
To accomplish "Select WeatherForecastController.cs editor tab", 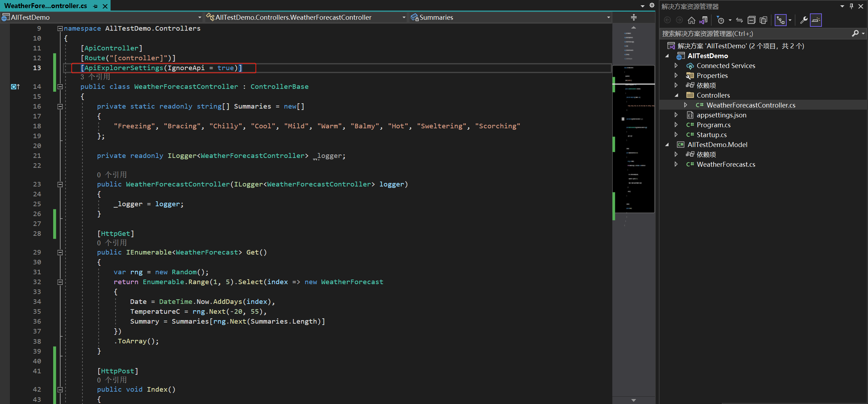I will (x=45, y=6).
